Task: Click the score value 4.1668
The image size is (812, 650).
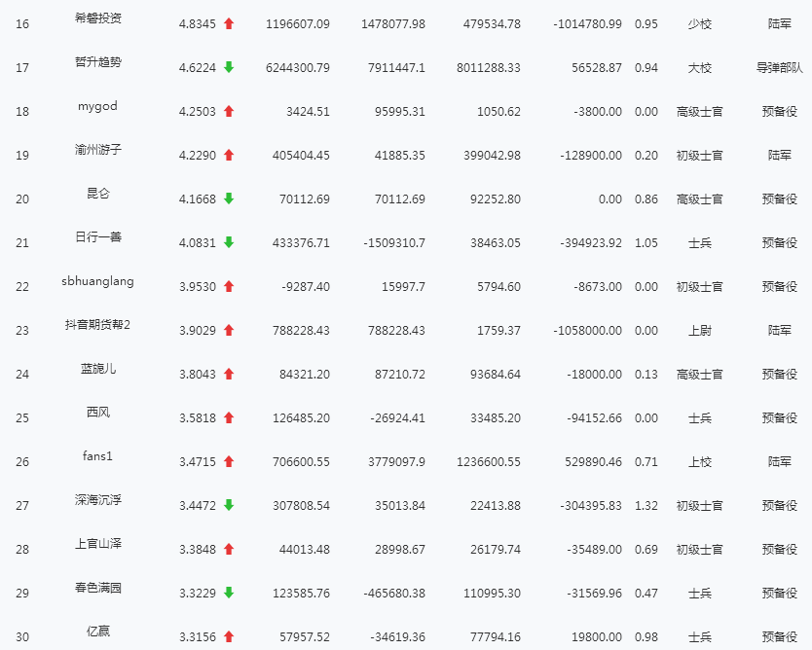Action: pyautogui.click(x=198, y=199)
